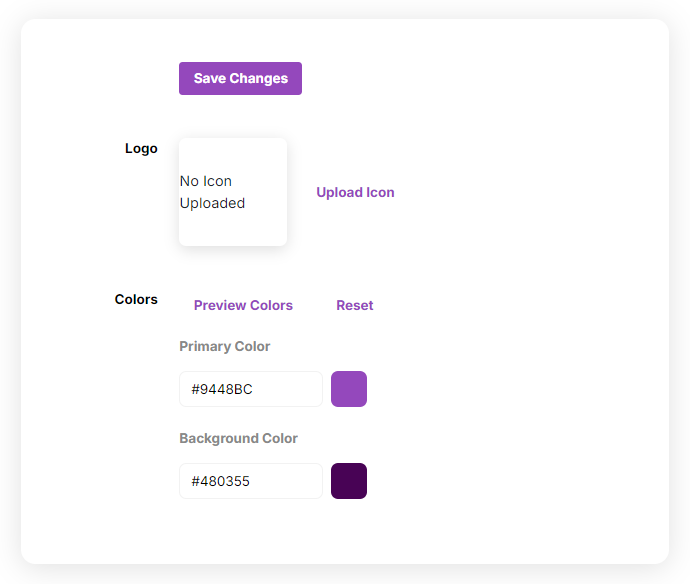Pick the purple Primary Color swatch
Image resolution: width=690 pixels, height=584 pixels.
coord(349,389)
